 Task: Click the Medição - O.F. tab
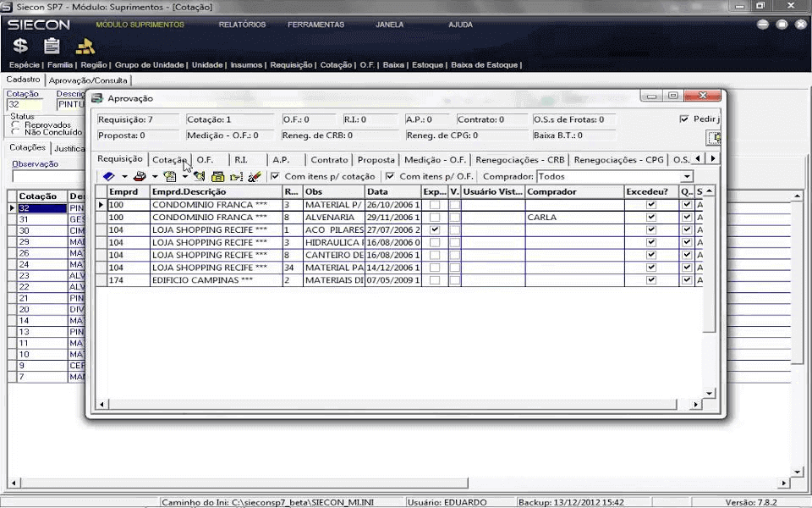tap(435, 160)
